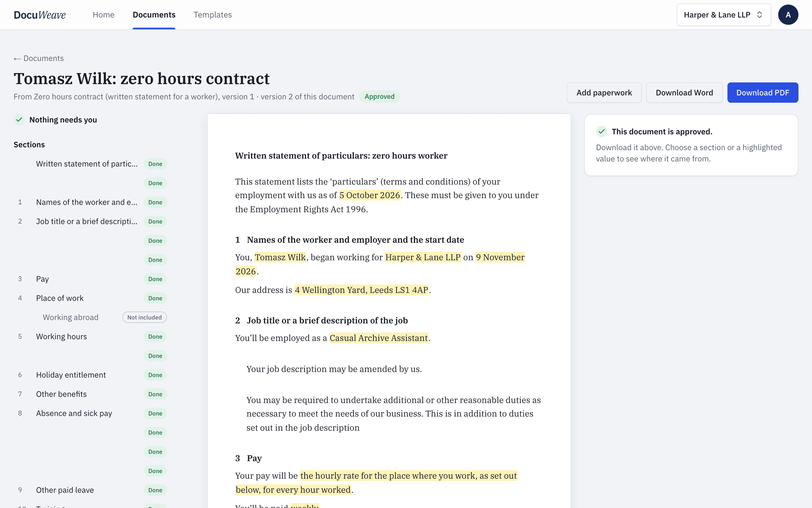Click the Done badge for Holiday entitlement
Image resolution: width=812 pixels, height=508 pixels.
(155, 375)
